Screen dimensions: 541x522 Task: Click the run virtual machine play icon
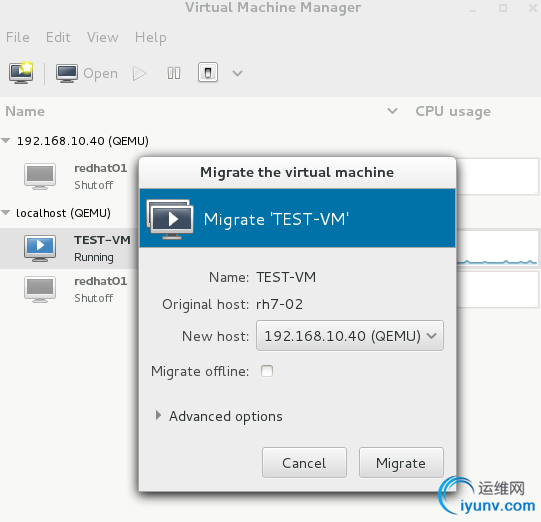(x=139, y=73)
